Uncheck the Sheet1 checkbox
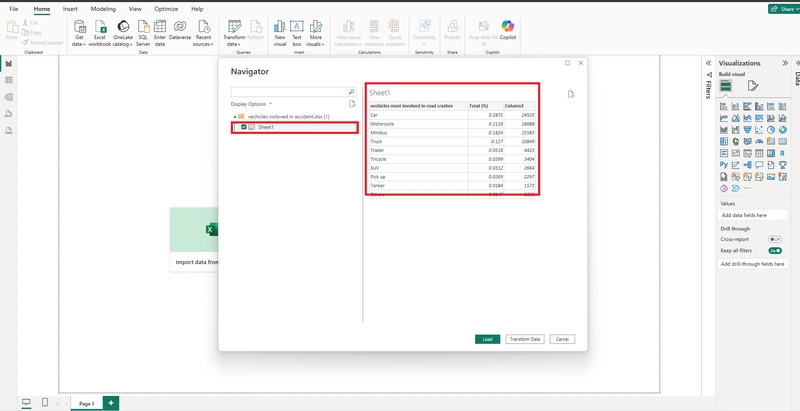Screen dimensions: 800x411 pyautogui.click(x=244, y=128)
